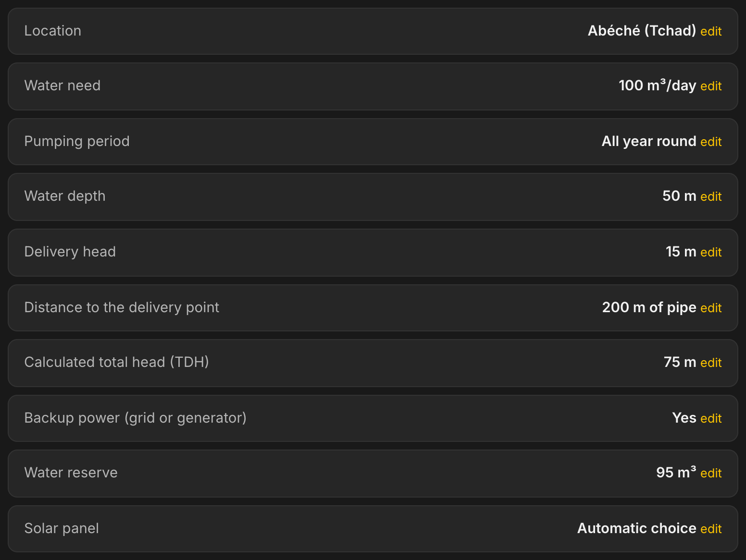Select the Location row

coord(373,31)
